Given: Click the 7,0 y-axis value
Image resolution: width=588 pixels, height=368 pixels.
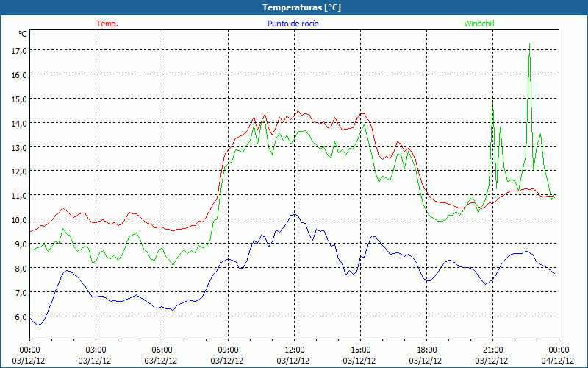Looking at the screenshot, I should tap(21, 292).
